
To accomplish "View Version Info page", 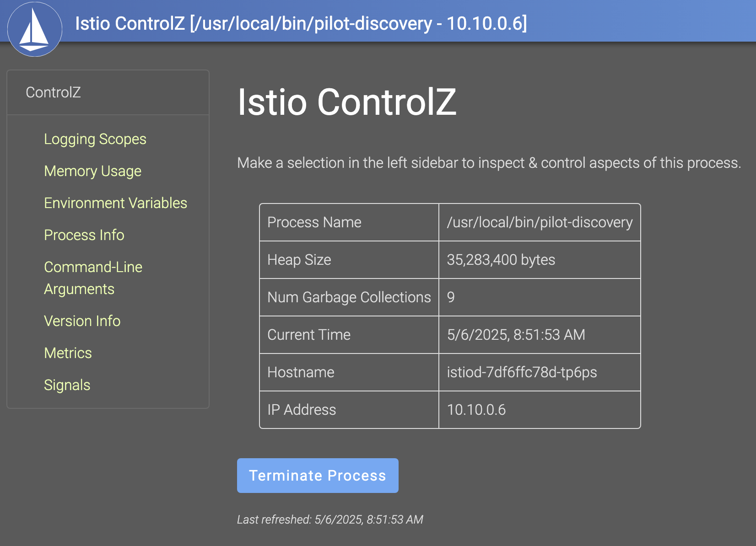I will pos(82,321).
